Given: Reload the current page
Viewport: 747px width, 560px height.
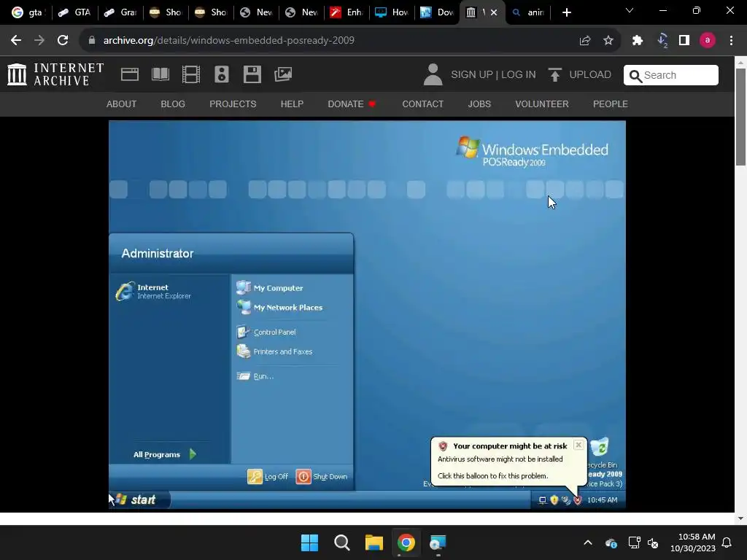Looking at the screenshot, I should [x=63, y=41].
